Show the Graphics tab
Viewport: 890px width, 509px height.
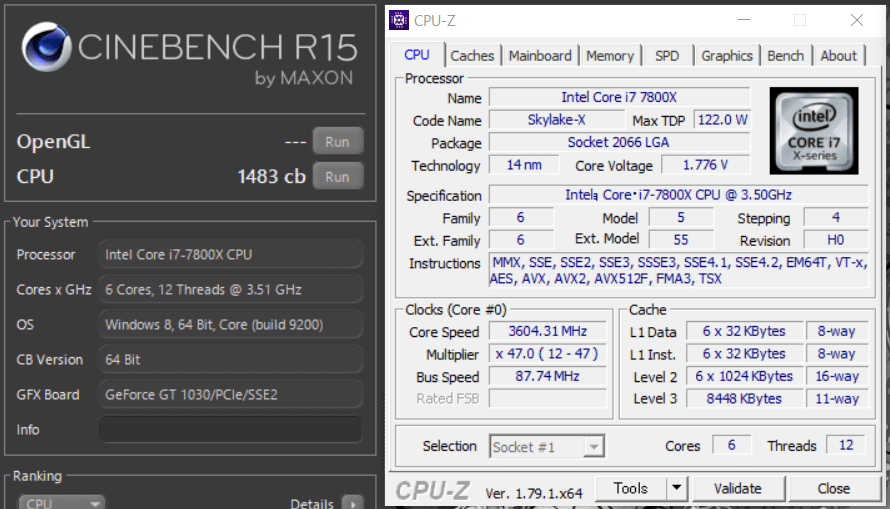tap(727, 56)
